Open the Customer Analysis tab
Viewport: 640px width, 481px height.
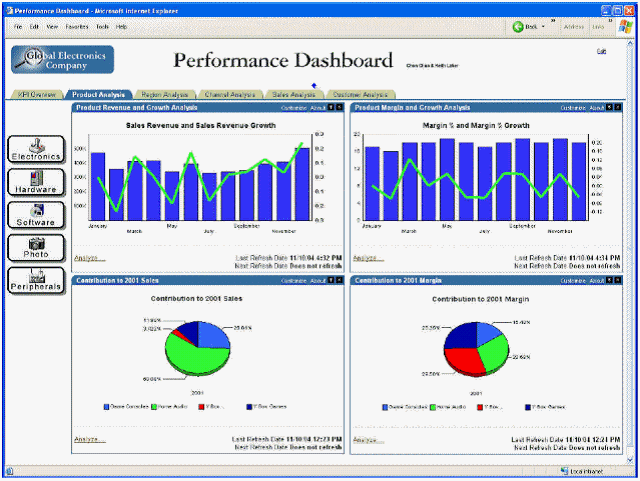click(360, 95)
